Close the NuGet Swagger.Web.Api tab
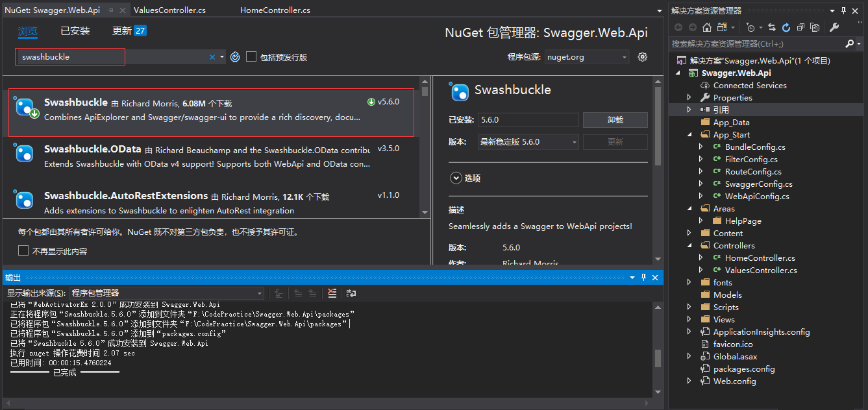This screenshot has width=868, height=410. [x=121, y=10]
